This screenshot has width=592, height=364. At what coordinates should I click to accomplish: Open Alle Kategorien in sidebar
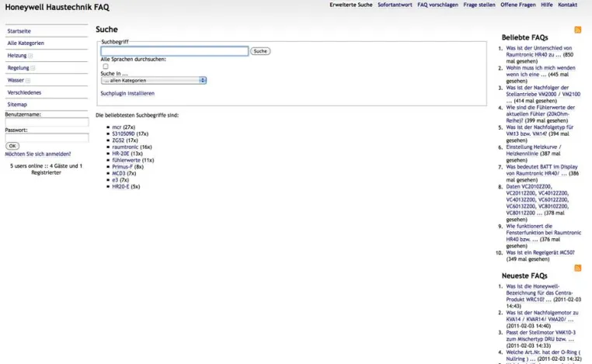(26, 43)
